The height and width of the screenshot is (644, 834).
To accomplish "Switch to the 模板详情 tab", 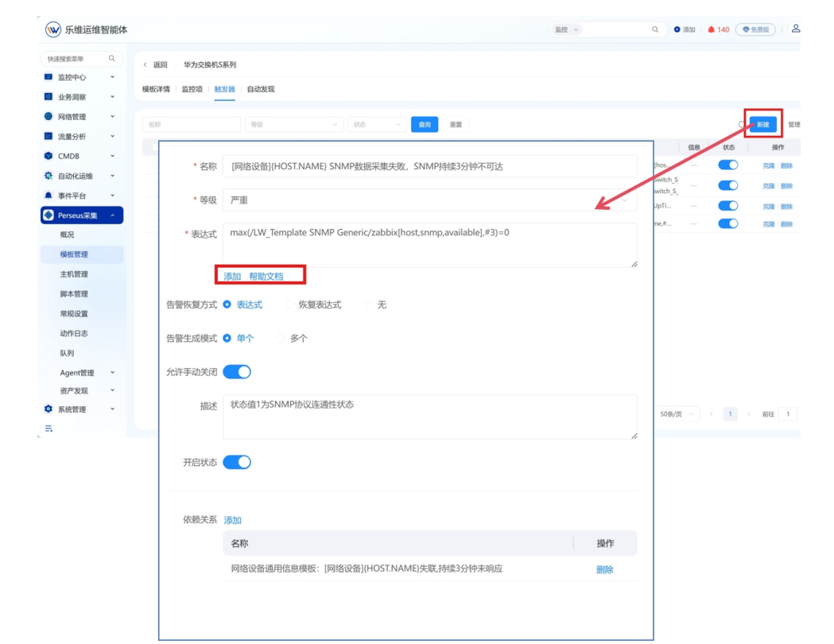I will (x=156, y=89).
